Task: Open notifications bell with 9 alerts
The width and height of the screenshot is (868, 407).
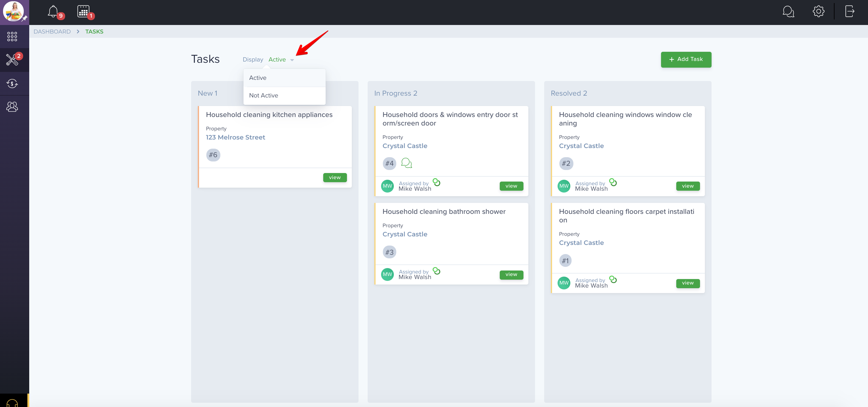Action: click(53, 12)
